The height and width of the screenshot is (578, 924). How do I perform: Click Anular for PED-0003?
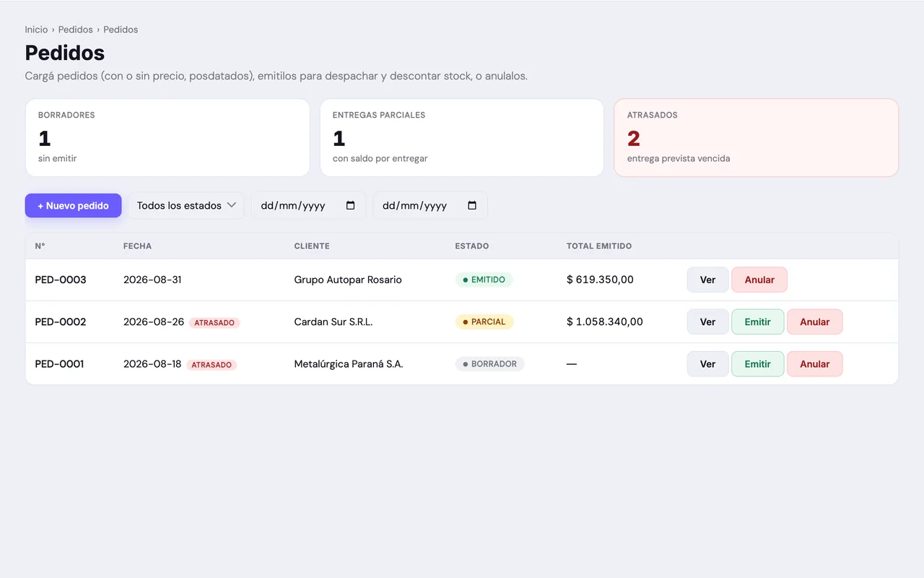(759, 280)
